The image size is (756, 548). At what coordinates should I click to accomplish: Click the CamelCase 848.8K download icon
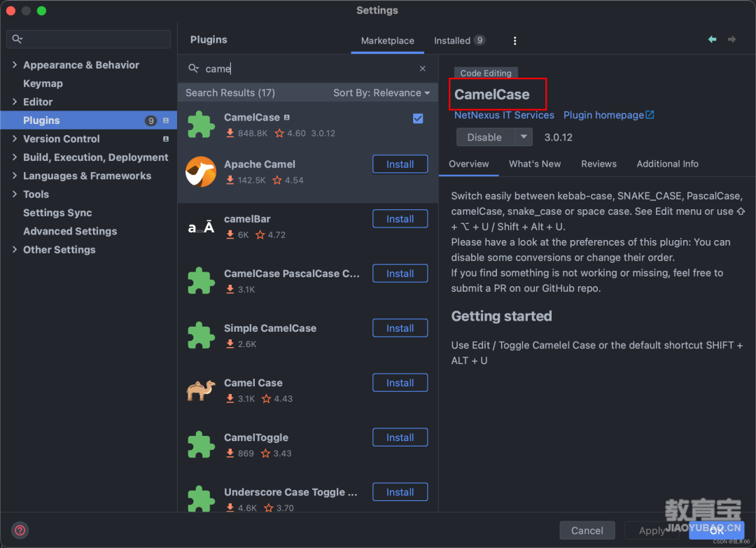(x=230, y=133)
